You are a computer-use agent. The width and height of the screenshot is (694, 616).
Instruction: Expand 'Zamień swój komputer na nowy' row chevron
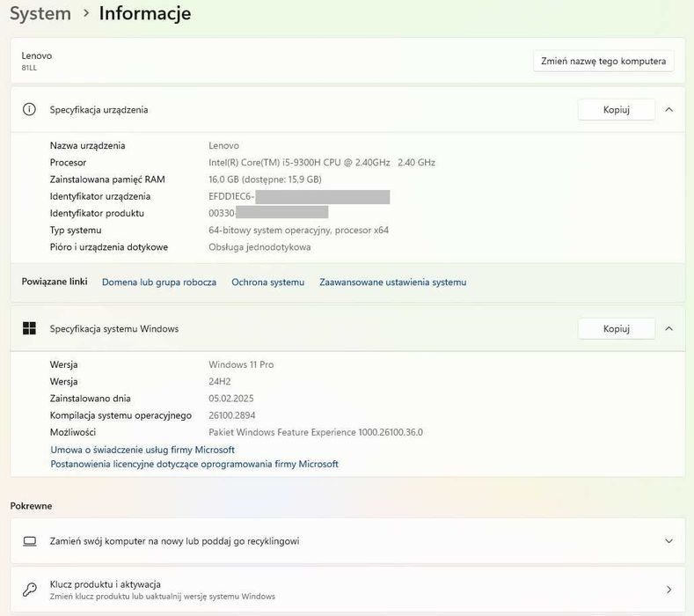(668, 540)
